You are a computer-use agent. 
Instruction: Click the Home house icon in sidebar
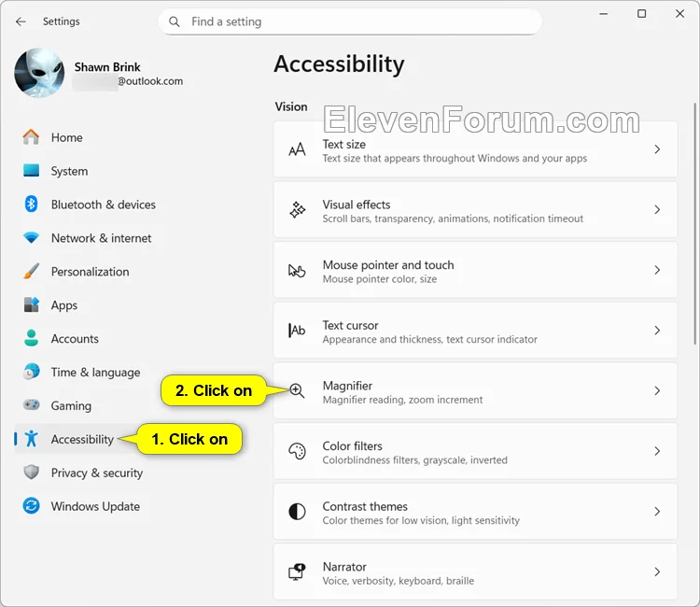point(31,137)
